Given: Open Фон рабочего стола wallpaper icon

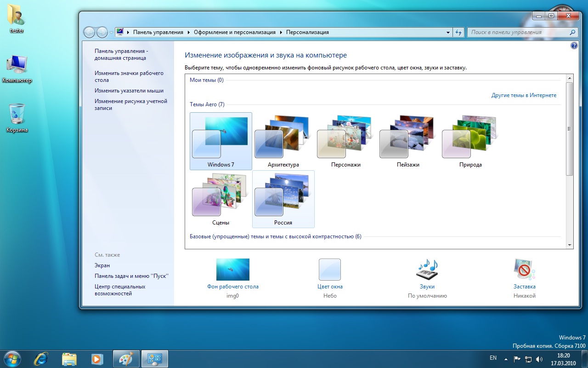Looking at the screenshot, I should (x=233, y=270).
